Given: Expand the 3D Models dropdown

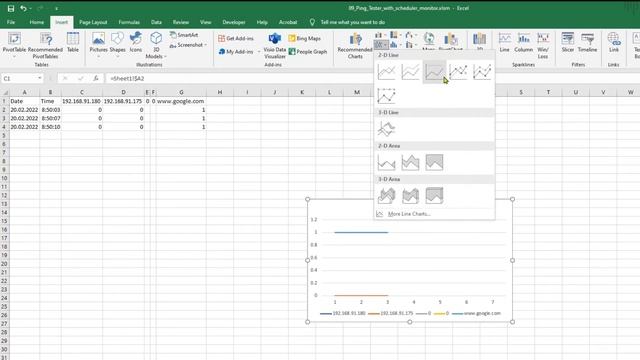Looking at the screenshot, I should 165,56.
